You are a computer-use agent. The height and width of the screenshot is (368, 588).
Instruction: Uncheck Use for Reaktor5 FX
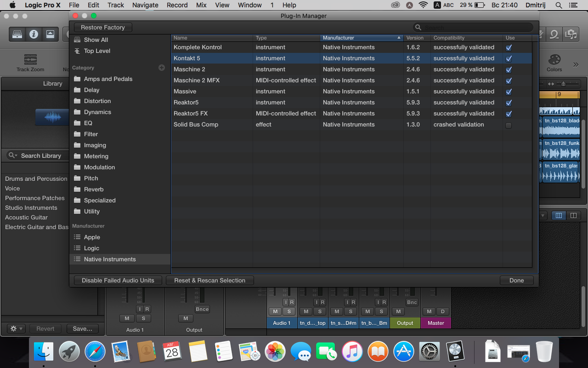pos(509,114)
